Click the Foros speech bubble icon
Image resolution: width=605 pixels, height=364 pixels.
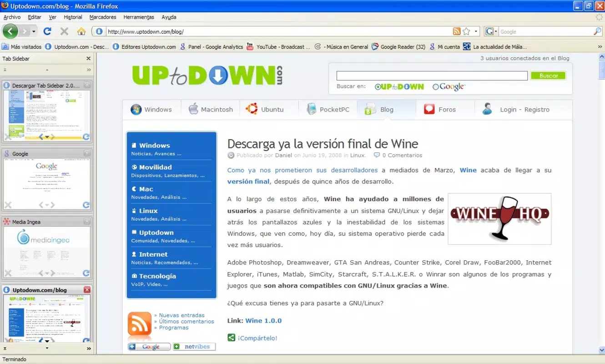pos(429,109)
